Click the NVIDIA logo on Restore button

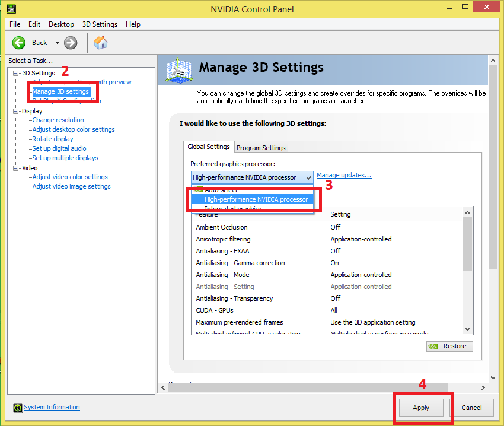[x=433, y=346]
